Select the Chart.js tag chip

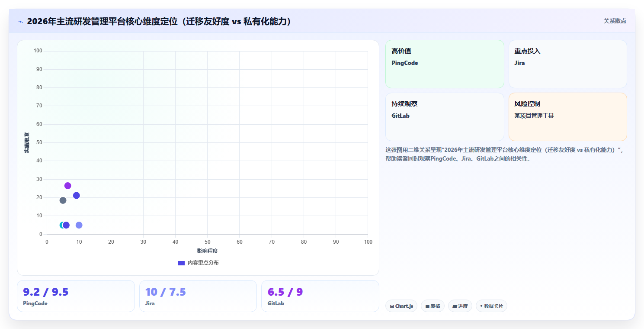click(x=401, y=306)
